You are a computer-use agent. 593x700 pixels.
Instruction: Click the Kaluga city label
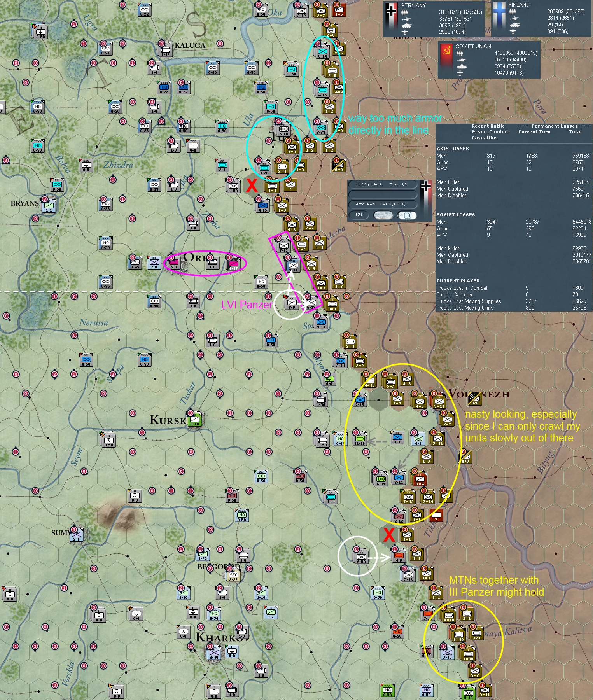190,45
